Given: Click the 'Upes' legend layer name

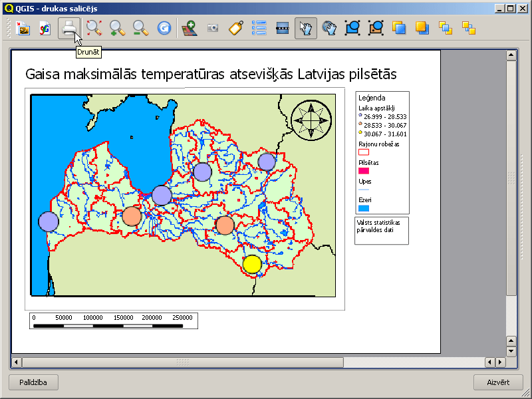Looking at the screenshot, I should [364, 181].
